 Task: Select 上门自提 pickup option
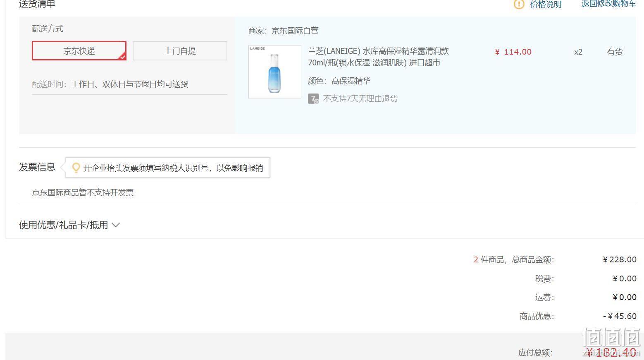coord(180,51)
